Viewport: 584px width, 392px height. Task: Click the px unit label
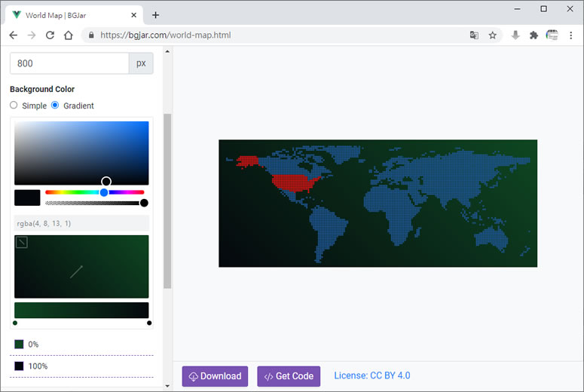141,63
